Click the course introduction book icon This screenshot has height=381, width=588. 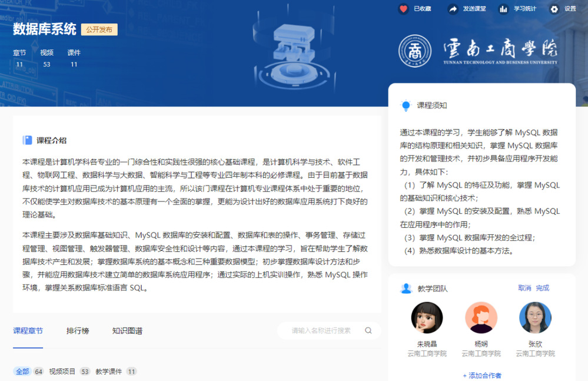[27, 140]
